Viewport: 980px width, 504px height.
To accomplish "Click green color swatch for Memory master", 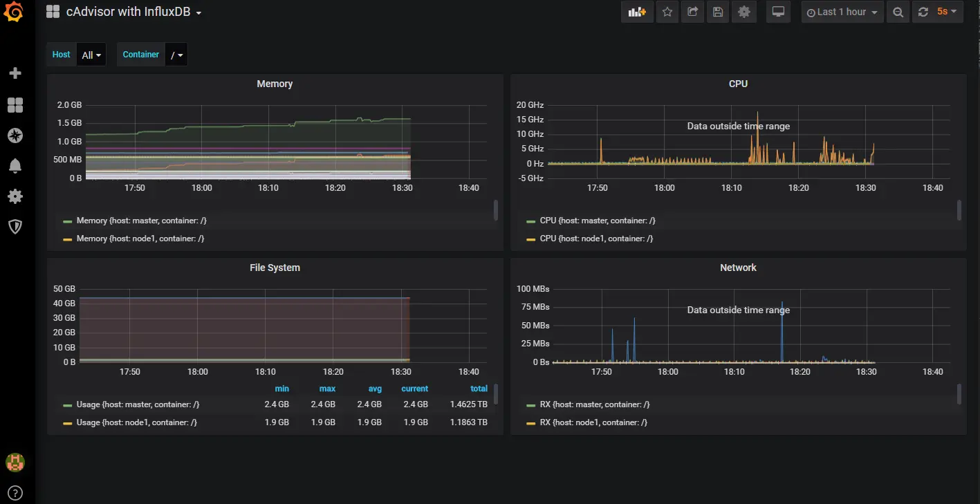I will coord(67,221).
